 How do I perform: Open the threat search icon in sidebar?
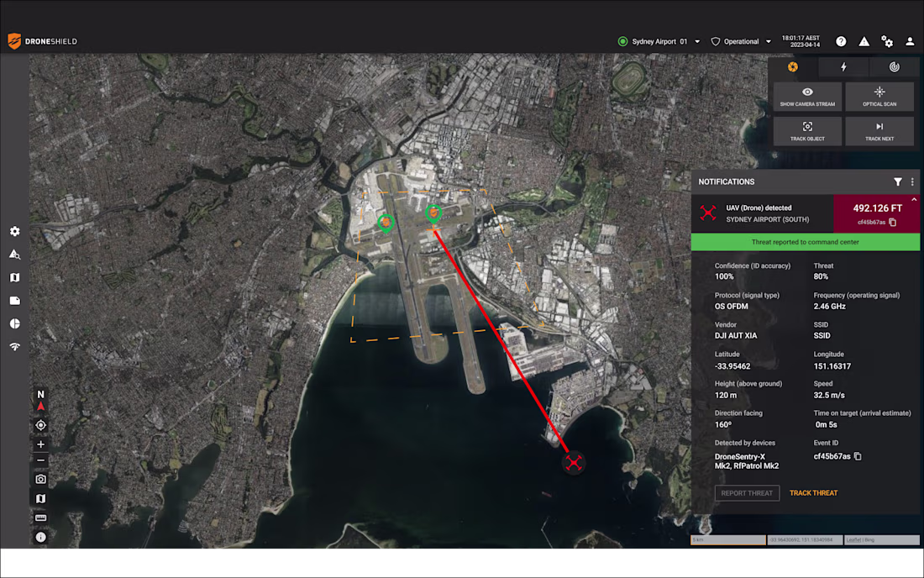(x=15, y=255)
